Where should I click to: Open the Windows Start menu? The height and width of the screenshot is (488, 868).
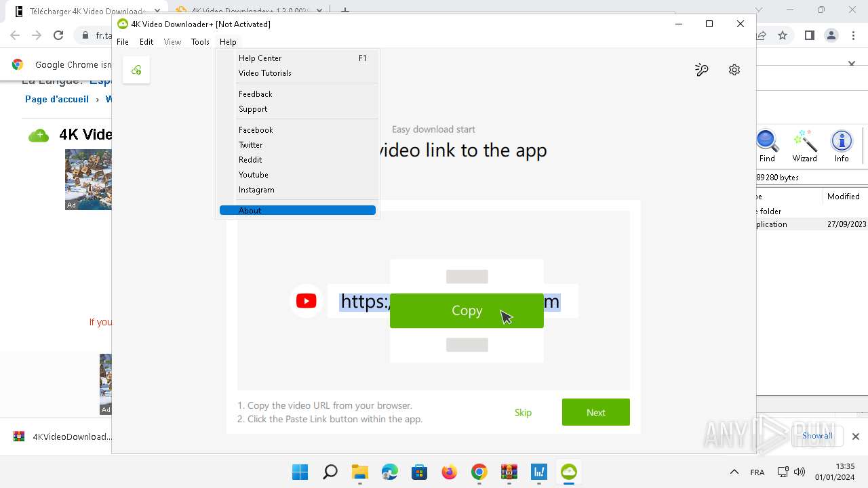[300, 472]
